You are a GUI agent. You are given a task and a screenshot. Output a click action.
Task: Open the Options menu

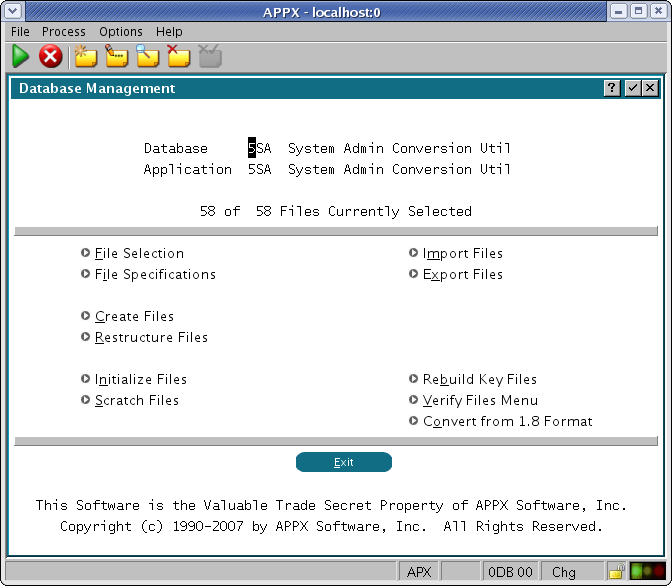pyautogui.click(x=121, y=32)
